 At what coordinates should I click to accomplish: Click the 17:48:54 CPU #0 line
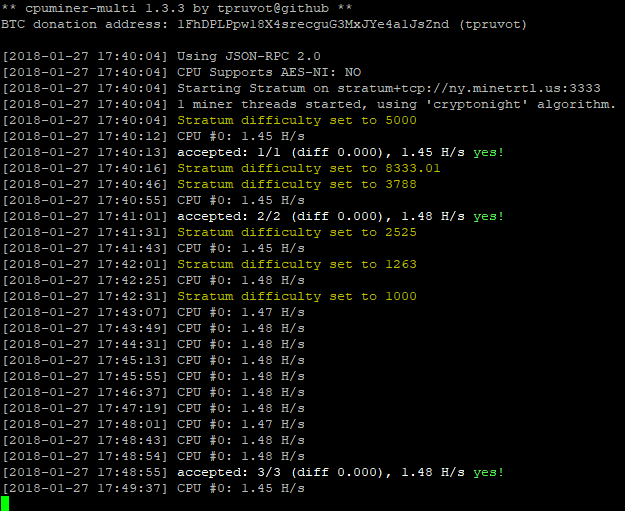click(153, 456)
